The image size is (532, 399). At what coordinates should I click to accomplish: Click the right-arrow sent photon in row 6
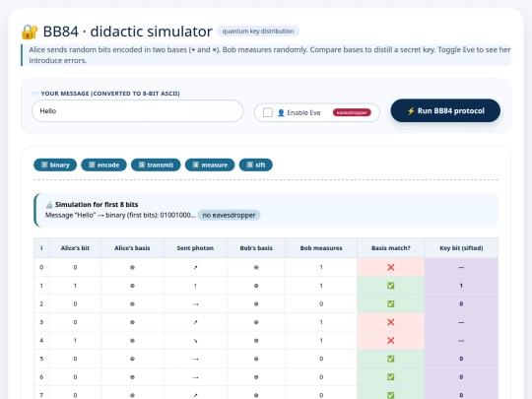[195, 377]
